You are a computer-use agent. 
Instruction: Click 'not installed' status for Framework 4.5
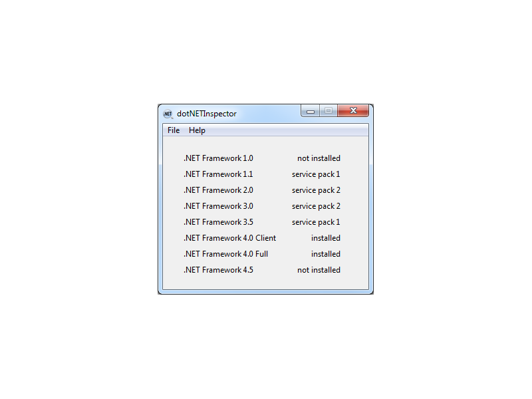coord(319,270)
